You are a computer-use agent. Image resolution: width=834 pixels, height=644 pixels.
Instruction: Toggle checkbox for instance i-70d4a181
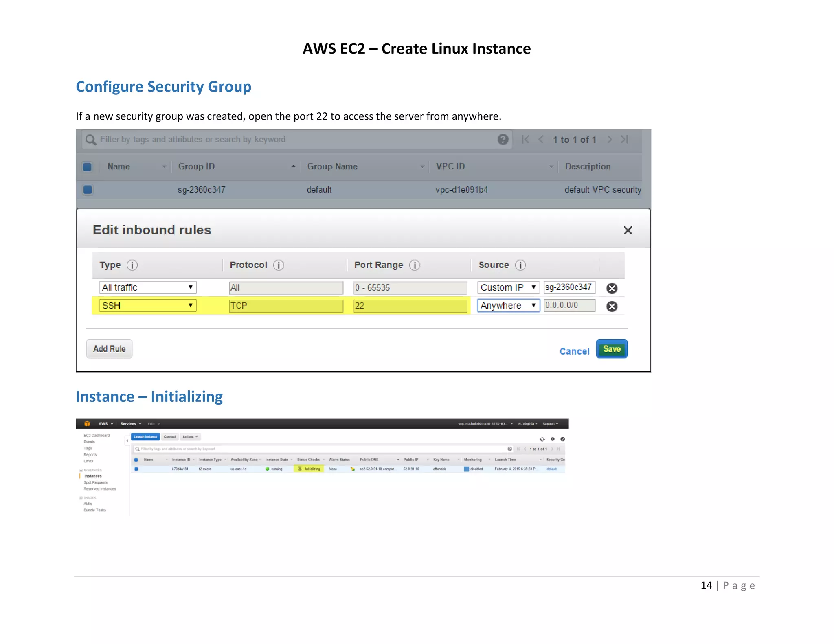[x=136, y=469]
